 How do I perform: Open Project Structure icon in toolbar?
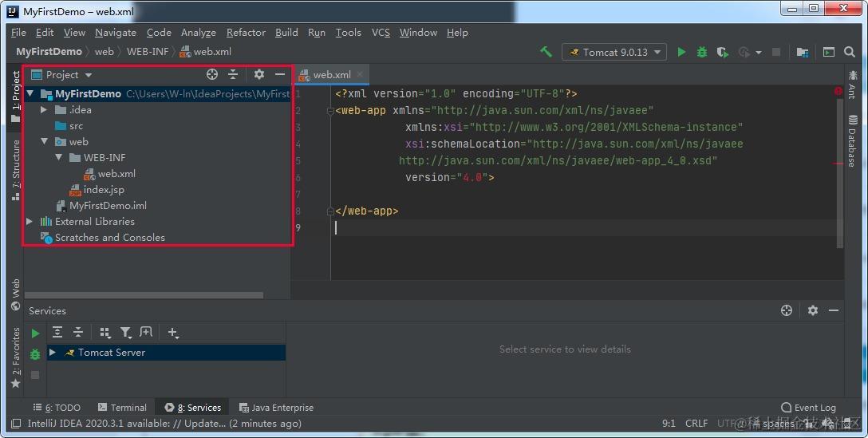pyautogui.click(x=802, y=52)
